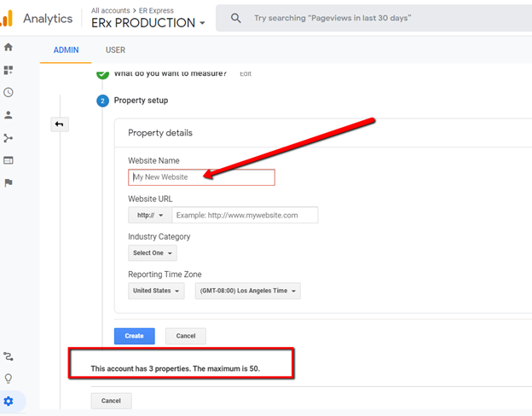The height and width of the screenshot is (416, 532).
Task: Open the Industry Category Select One dropdown
Action: pos(153,253)
